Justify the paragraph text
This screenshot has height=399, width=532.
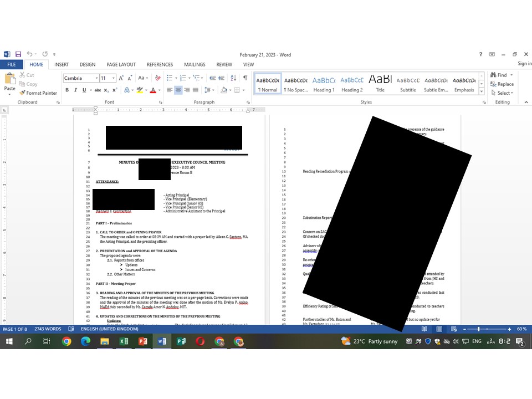[x=196, y=90]
